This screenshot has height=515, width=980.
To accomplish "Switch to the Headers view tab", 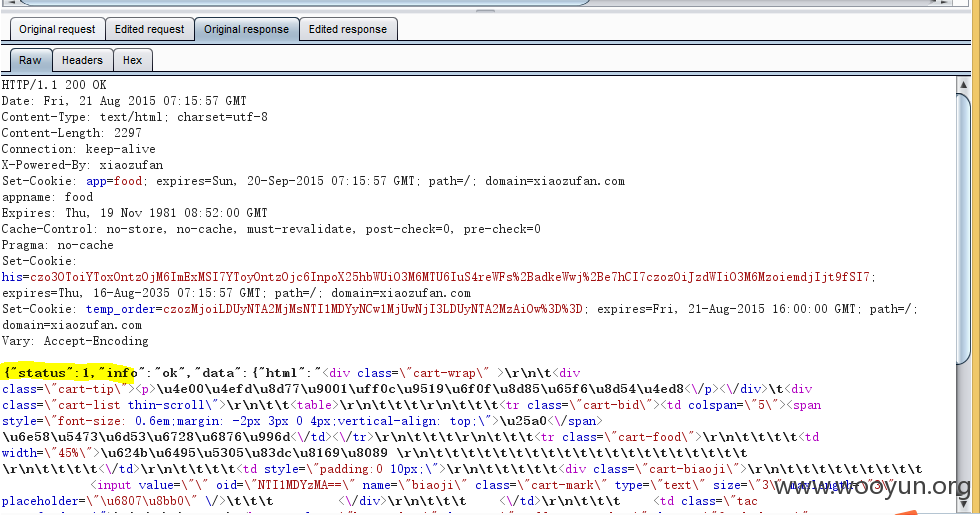I will 82,60.
